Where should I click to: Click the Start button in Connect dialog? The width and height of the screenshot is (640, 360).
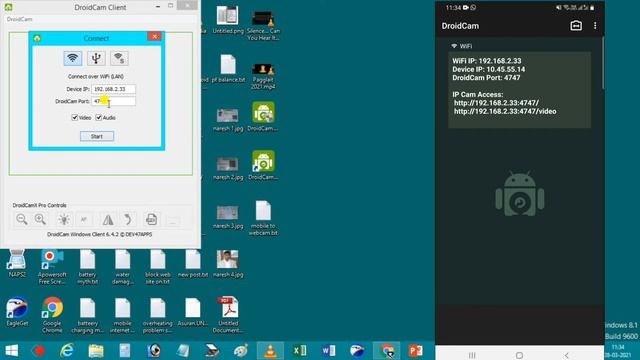97,136
